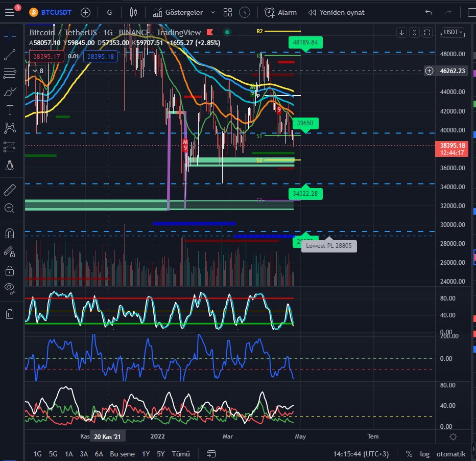Click the compare or add symbol plus icon
The image size is (476, 461).
coord(86,12)
